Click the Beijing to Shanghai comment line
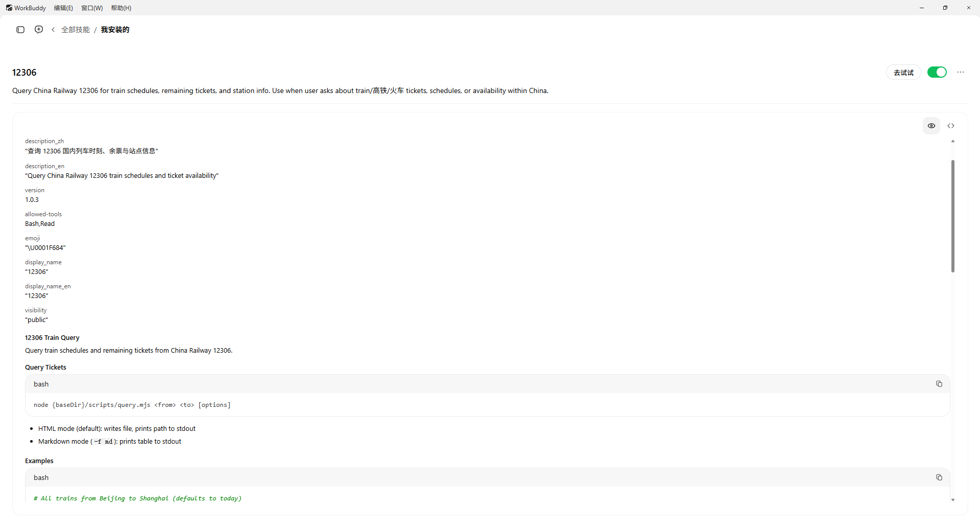Viewport: 980px width, 527px height. coord(138,498)
